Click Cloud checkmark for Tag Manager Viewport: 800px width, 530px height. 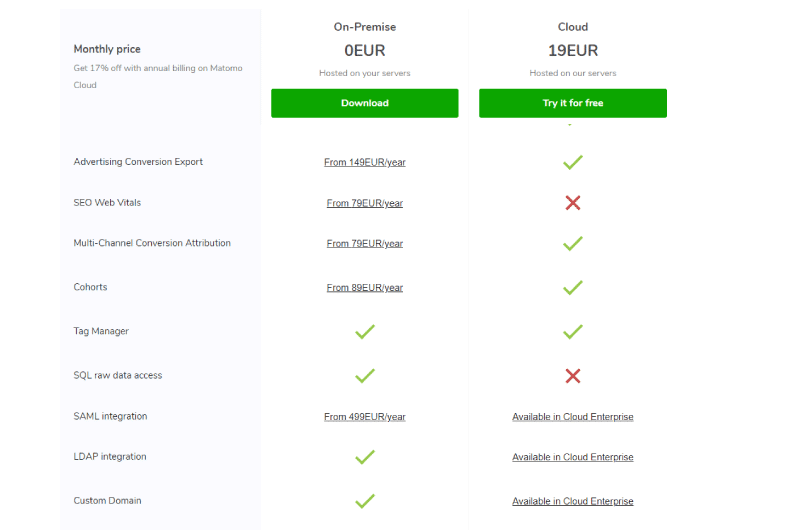(572, 332)
